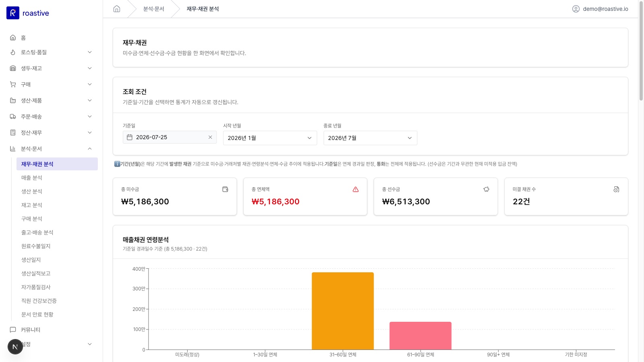Click the wallet icon on 총 미수금 card

[225, 189]
